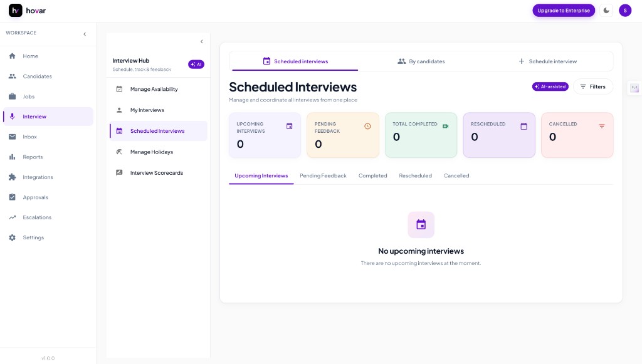Open the Filters button
The image size is (642, 364).
click(592, 86)
